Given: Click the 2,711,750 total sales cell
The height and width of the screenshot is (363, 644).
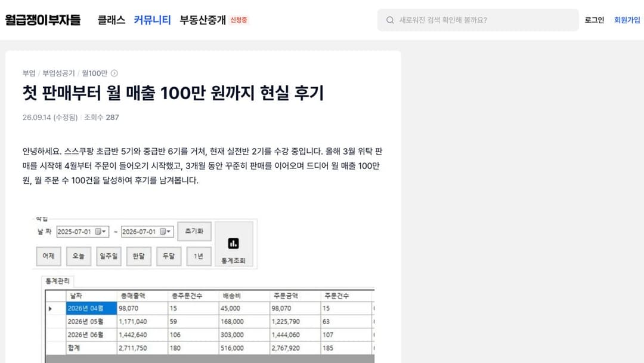Looking at the screenshot, I should pyautogui.click(x=143, y=348).
